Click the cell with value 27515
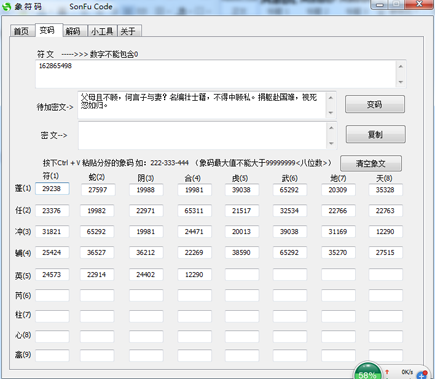The height and width of the screenshot is (379, 435). point(385,253)
